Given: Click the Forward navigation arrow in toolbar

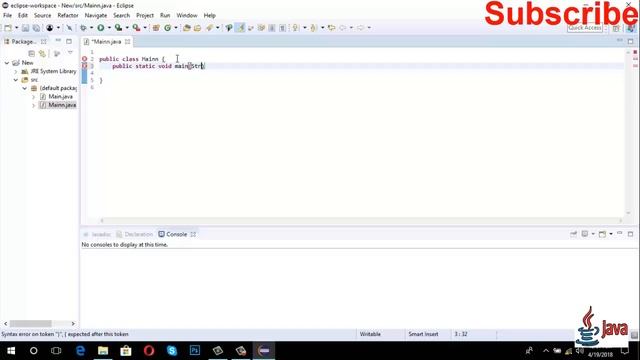Looking at the screenshot, I should [x=360, y=28].
